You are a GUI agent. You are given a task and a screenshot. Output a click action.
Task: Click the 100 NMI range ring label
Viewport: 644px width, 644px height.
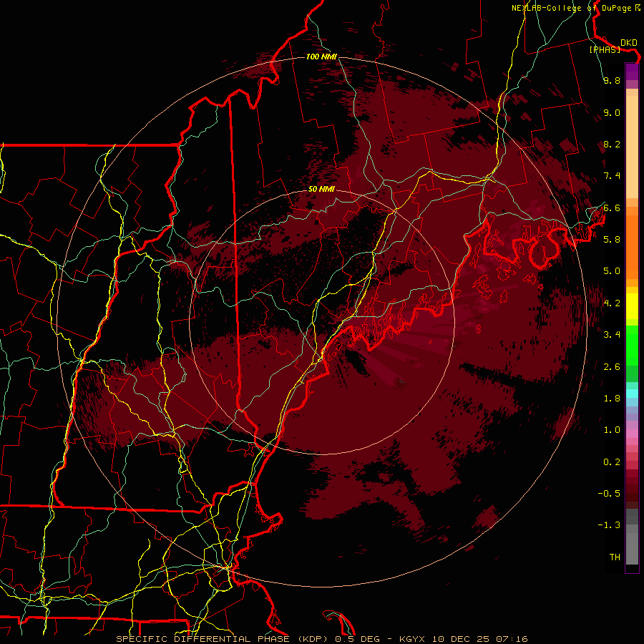click(x=321, y=57)
